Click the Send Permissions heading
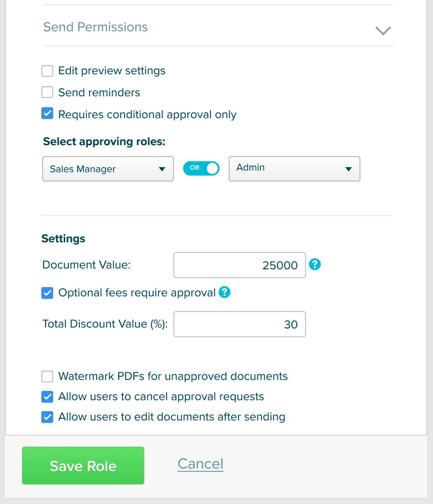This screenshot has width=433, height=504. tap(95, 27)
